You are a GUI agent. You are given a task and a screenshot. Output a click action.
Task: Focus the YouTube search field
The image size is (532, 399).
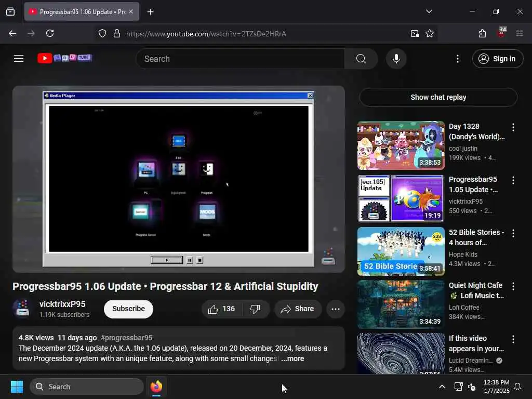point(240,59)
